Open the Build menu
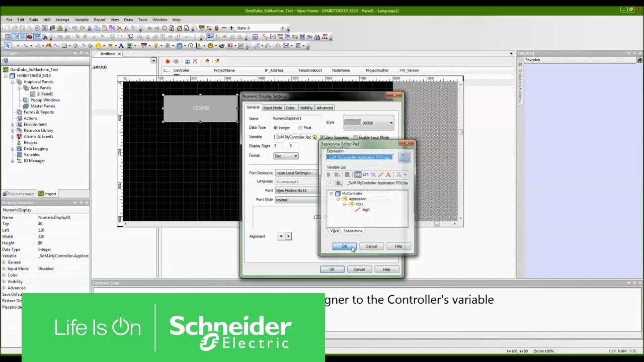The width and height of the screenshot is (644, 362). click(x=34, y=20)
